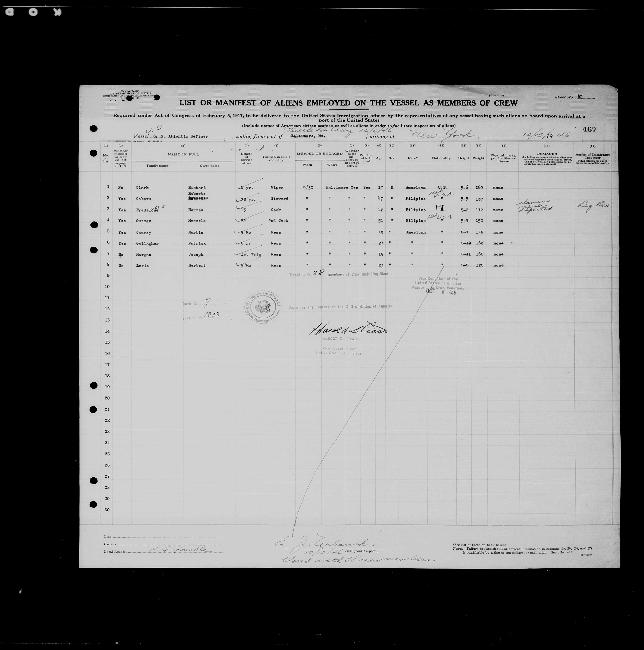Viewport: 644px width, 650px height.
Task: Click the 'Immigrant Inspector.' label
Action: pyautogui.click(x=362, y=551)
